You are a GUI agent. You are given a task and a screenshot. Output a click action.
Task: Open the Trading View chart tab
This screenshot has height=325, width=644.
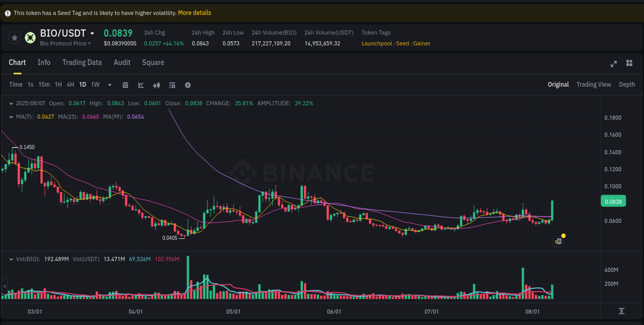594,84
